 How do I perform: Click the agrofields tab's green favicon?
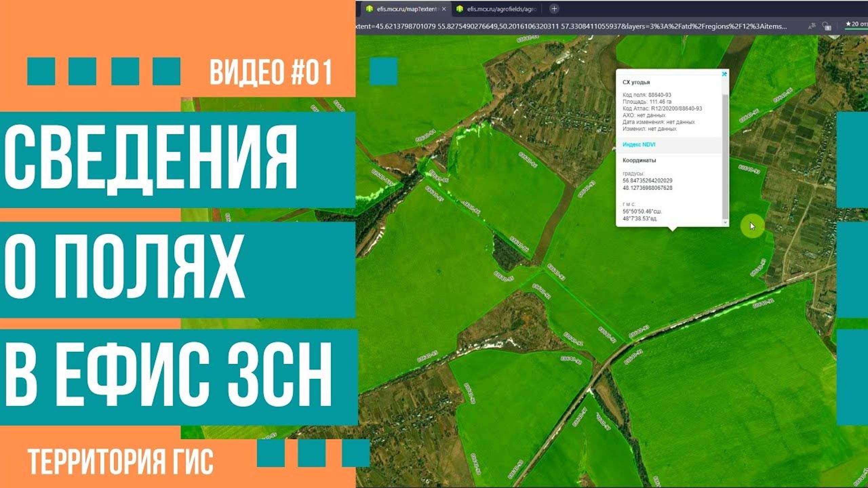pyautogui.click(x=459, y=9)
